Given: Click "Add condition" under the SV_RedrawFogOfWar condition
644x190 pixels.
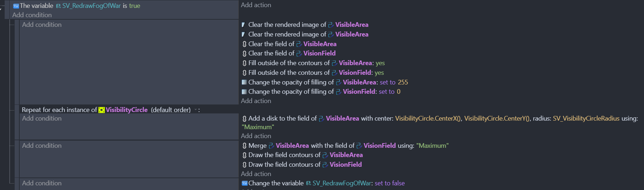Looking at the screenshot, I should tap(32, 15).
